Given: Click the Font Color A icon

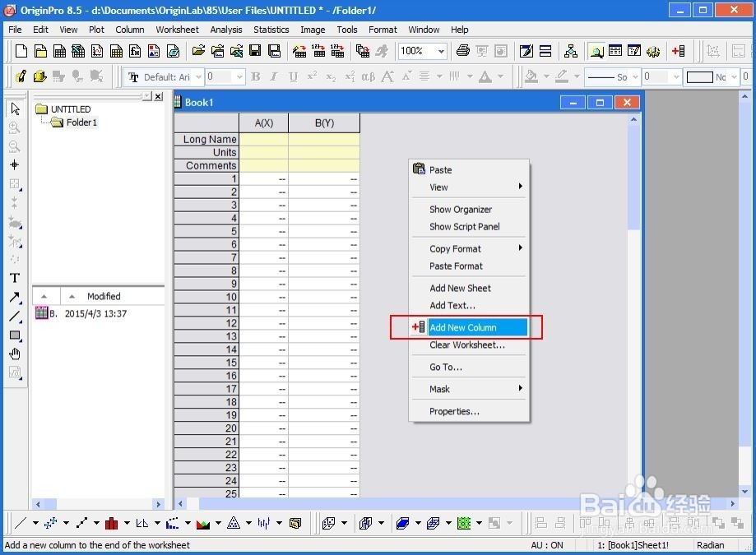Looking at the screenshot, I should [485, 76].
